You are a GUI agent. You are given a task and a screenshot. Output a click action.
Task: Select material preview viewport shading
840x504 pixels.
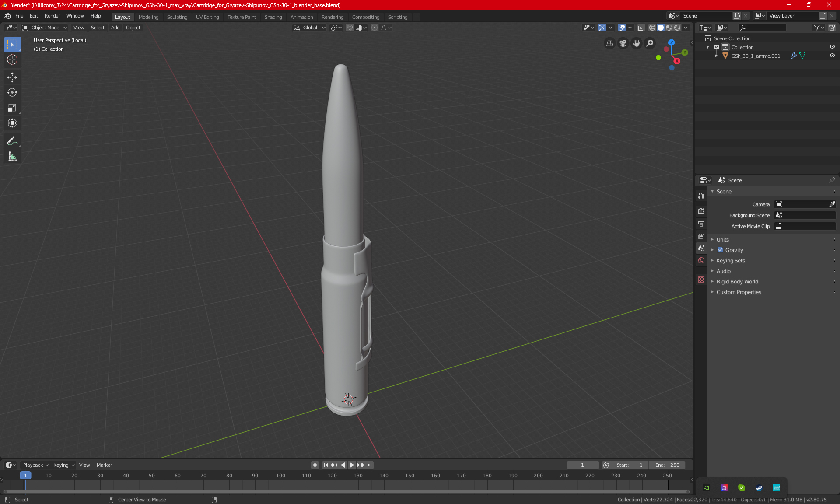click(669, 28)
